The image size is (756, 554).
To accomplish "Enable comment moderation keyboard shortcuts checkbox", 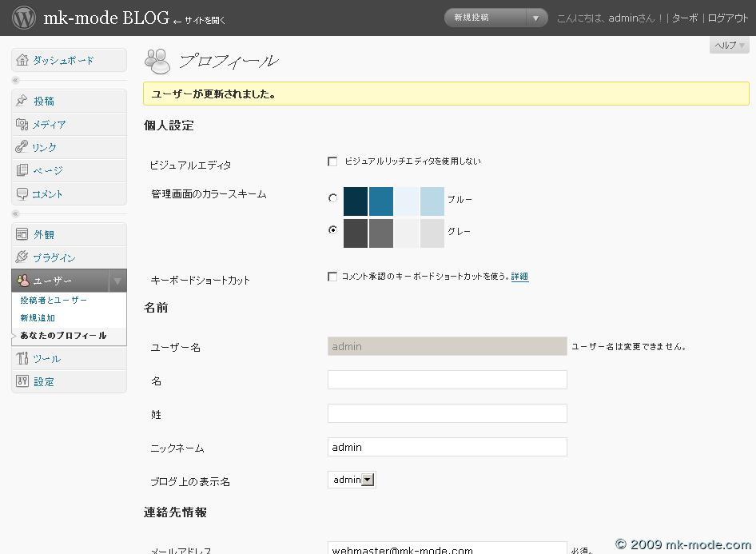I will click(332, 277).
